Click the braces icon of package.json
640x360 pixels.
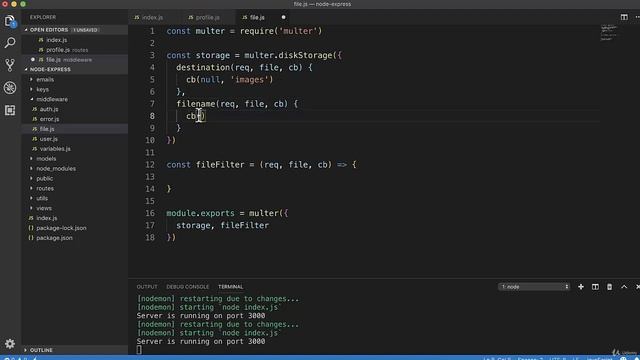(x=31, y=238)
